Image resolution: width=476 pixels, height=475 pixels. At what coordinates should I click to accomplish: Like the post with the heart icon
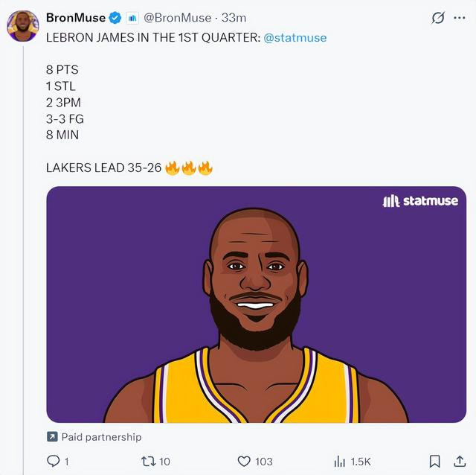(x=244, y=462)
